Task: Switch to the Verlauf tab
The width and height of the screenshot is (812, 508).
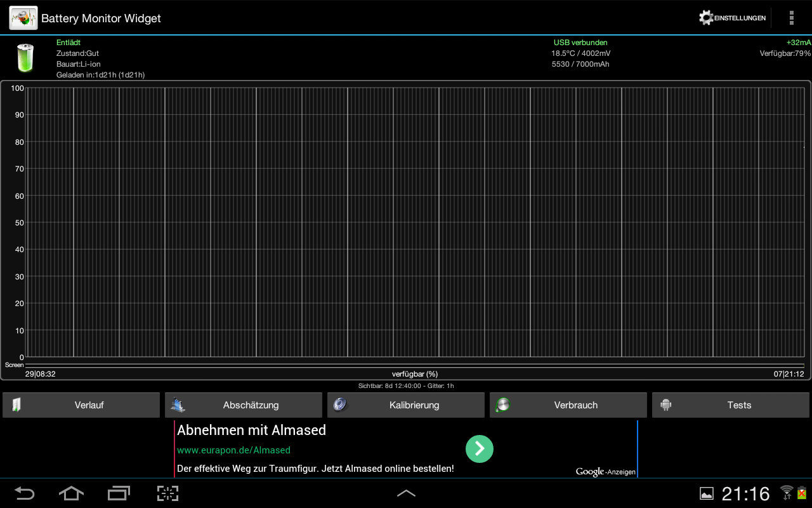Action: tap(81, 405)
